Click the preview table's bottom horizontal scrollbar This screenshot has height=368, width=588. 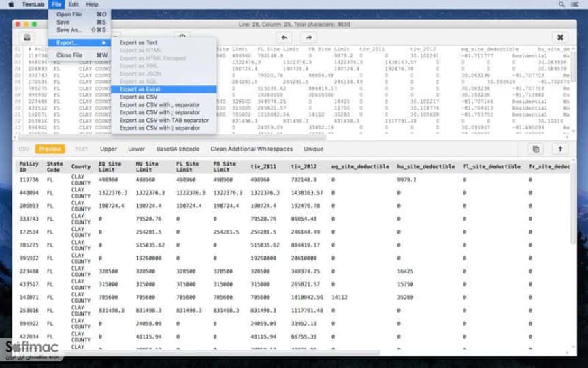coord(198,352)
